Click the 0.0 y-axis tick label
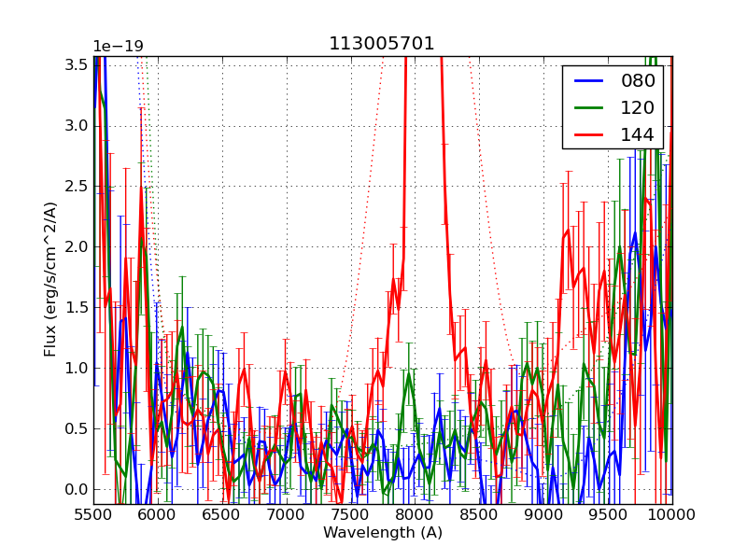The height and width of the screenshot is (560, 747). pyautogui.click(x=77, y=489)
